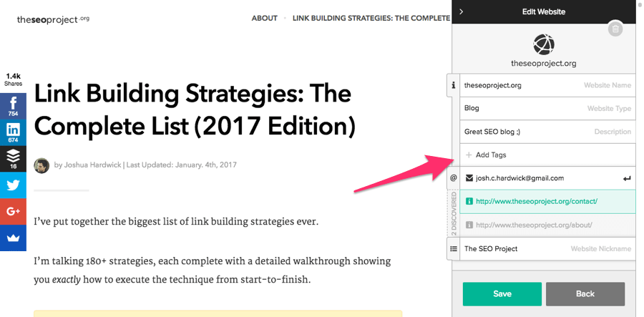Share the article on Google Plus
Viewport: 644px width, 317px height.
coord(13,211)
